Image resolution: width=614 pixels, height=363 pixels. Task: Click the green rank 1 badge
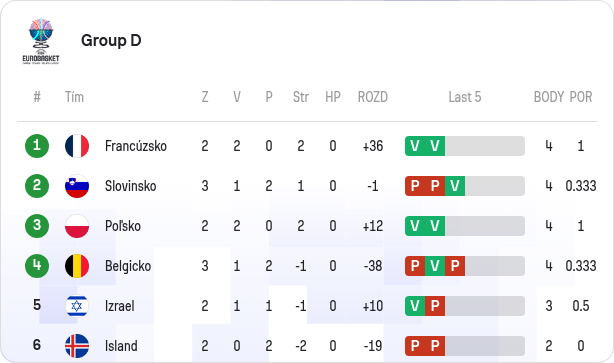pyautogui.click(x=37, y=146)
